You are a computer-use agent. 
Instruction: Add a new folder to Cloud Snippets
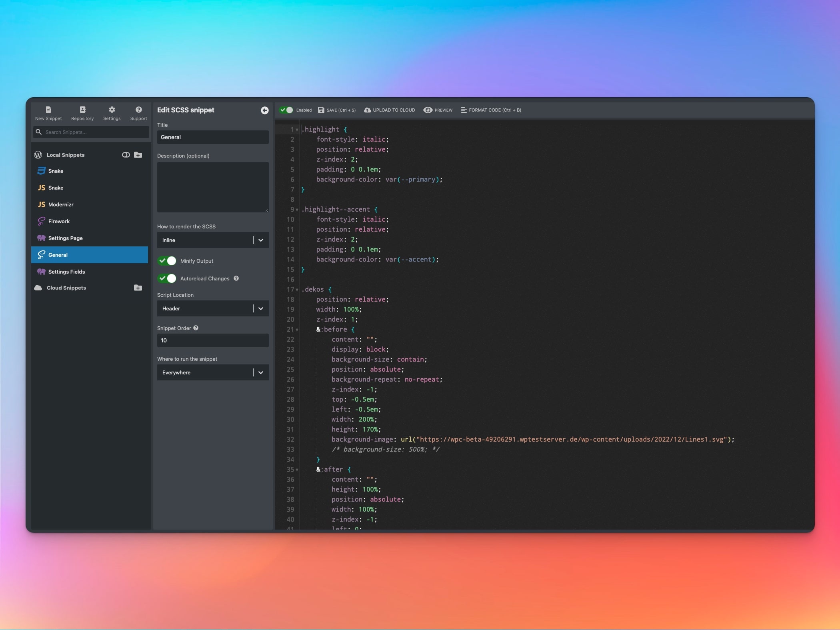(138, 288)
